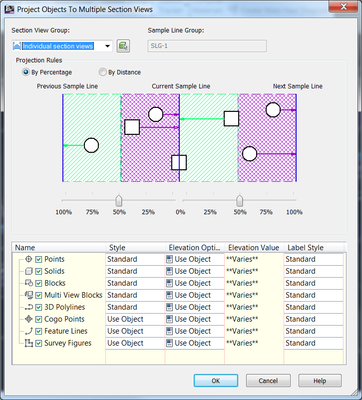This screenshot has width=362, height=400.
Task: Click the Solids object type icon
Action: (29, 271)
